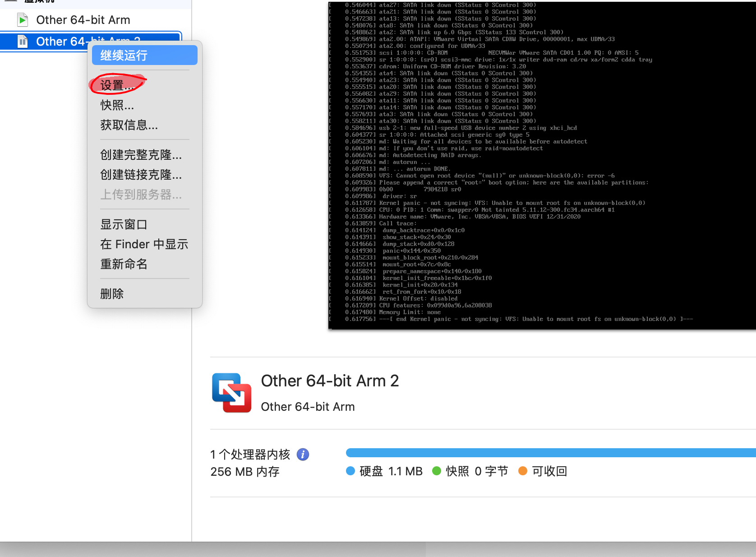
Task: Click 创建链接克隆 option
Action: (x=141, y=175)
